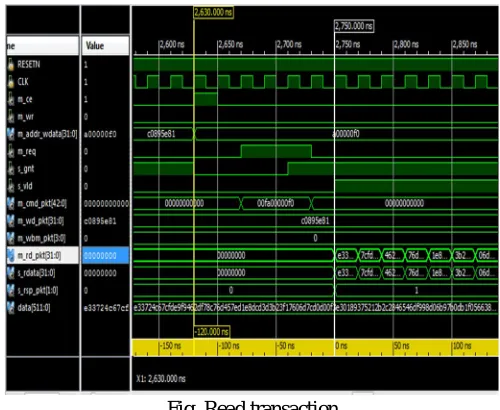Select the CLK signal name
The width and height of the screenshot is (500, 410).
pyautogui.click(x=23, y=82)
